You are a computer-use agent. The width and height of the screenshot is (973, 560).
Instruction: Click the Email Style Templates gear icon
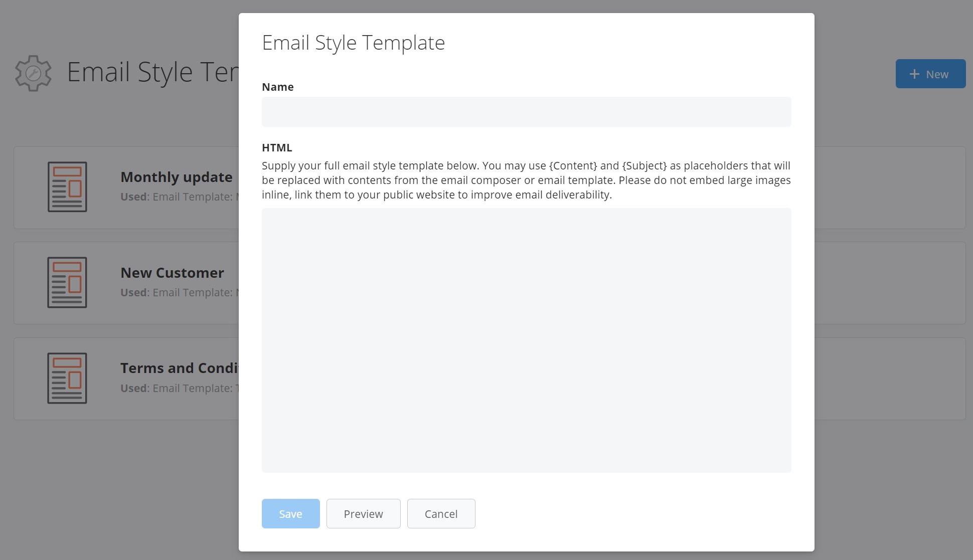tap(32, 73)
